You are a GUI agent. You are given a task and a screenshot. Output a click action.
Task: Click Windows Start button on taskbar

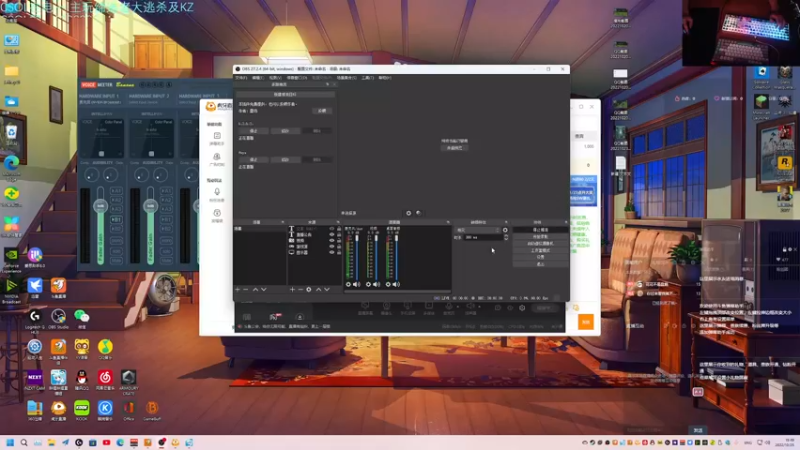point(10,442)
